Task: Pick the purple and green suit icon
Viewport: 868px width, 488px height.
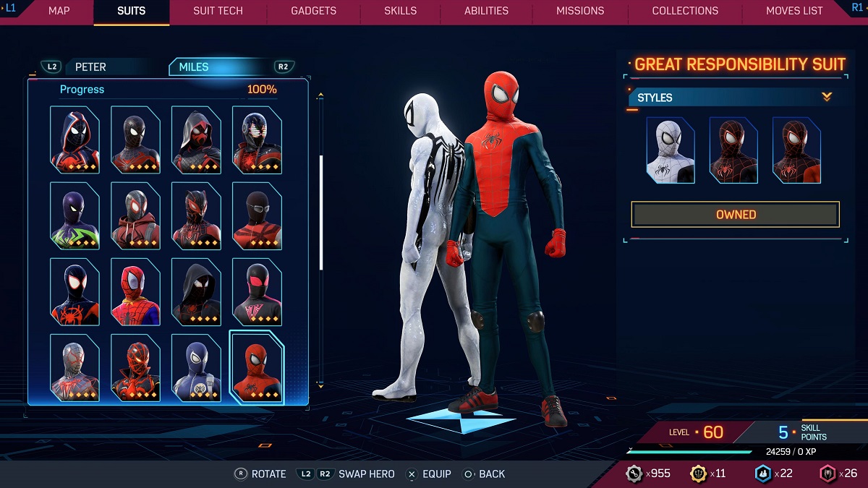Action: 75,215
